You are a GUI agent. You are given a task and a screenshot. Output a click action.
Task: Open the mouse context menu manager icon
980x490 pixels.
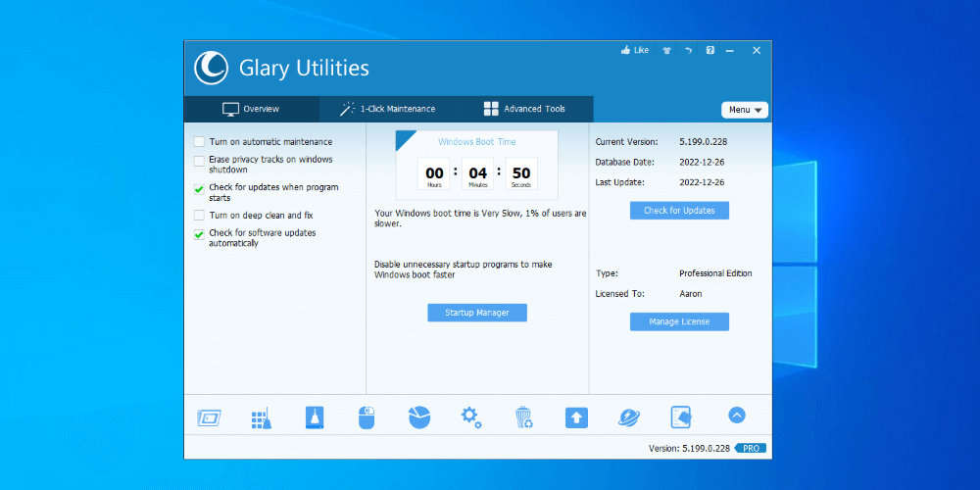[x=367, y=417]
